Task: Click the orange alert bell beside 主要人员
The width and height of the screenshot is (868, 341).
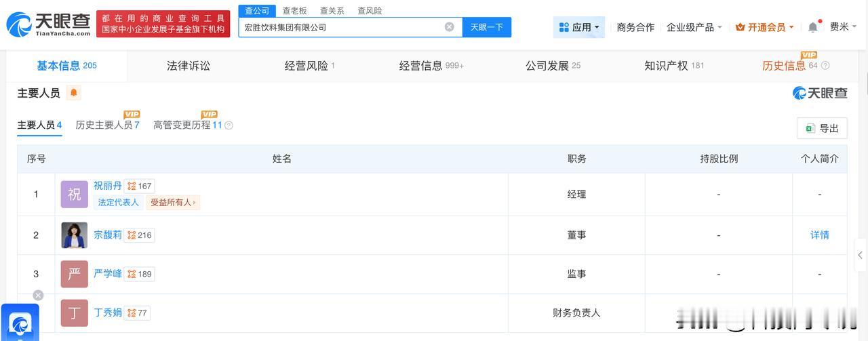Action: coord(73,93)
